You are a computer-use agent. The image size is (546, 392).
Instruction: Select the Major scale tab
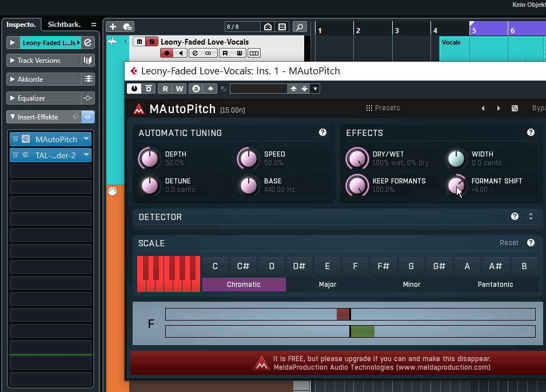[328, 285]
